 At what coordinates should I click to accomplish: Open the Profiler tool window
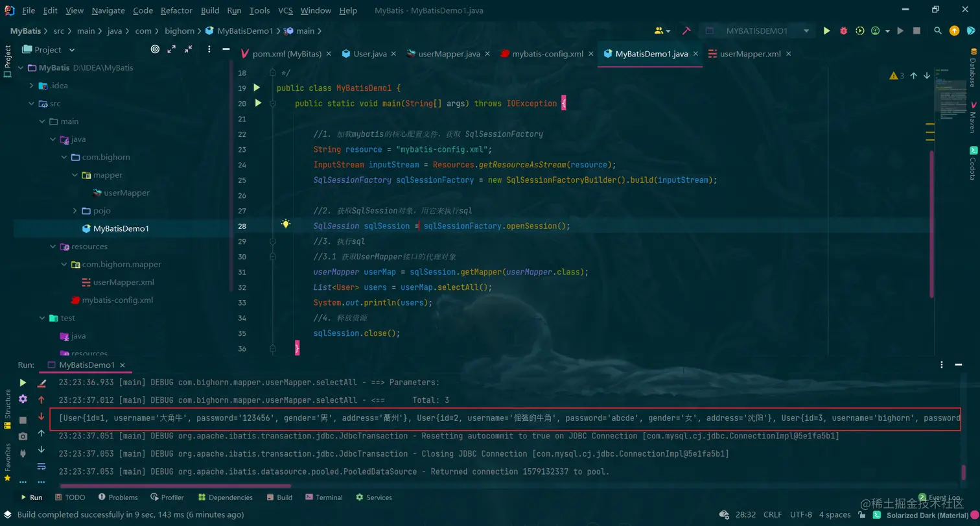point(167,497)
